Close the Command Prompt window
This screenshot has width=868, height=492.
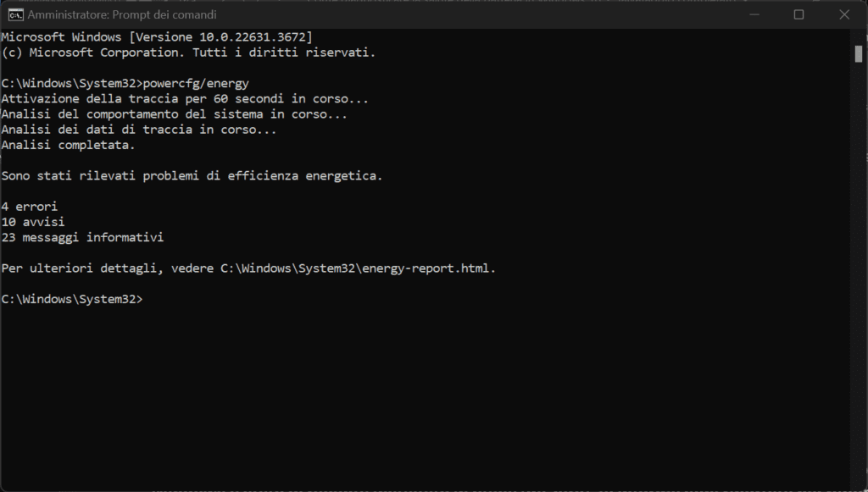point(844,14)
